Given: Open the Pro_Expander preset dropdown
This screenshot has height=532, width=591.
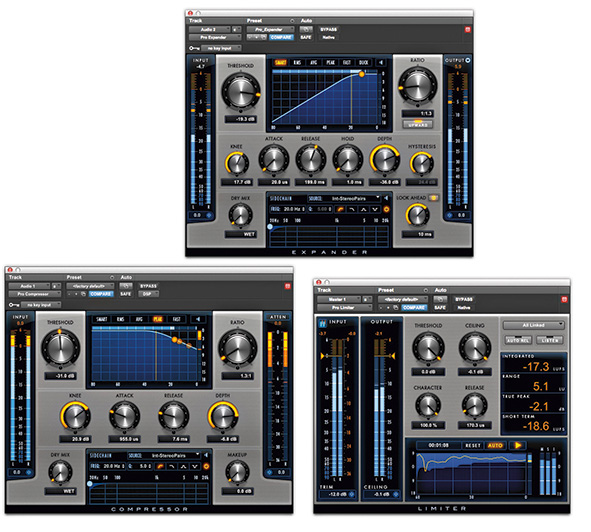Looking at the screenshot, I should click(271, 29).
